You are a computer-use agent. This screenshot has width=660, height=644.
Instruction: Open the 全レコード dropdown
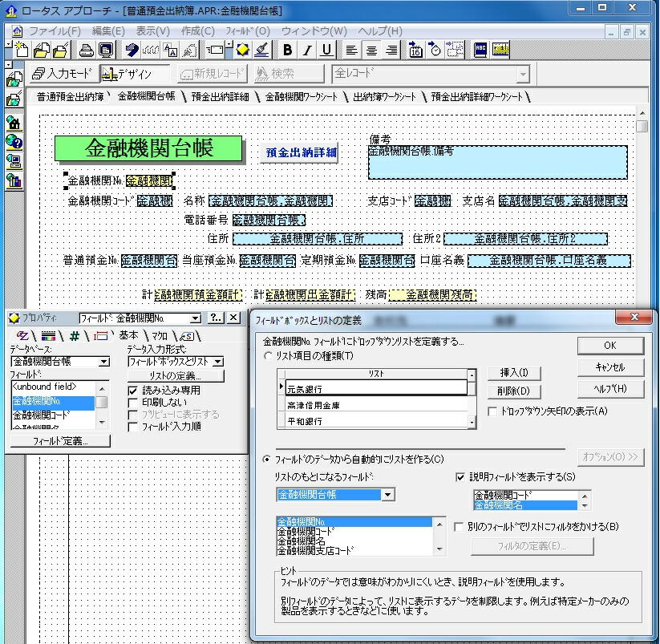point(522,75)
